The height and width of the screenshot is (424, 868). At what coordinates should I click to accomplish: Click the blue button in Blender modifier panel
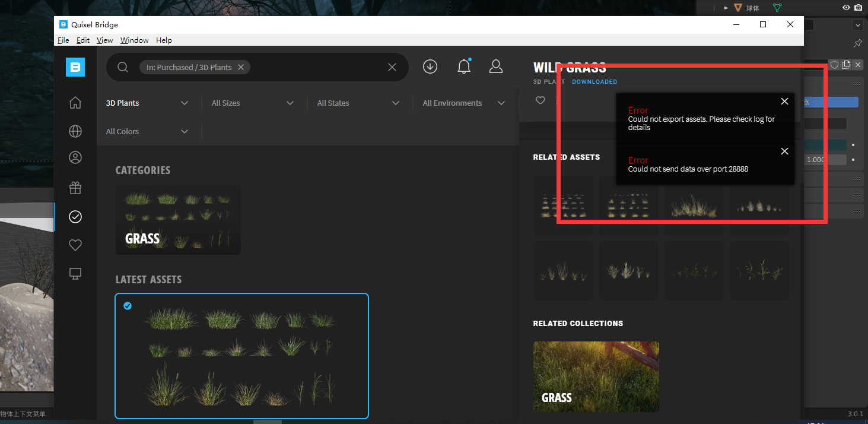(x=831, y=102)
